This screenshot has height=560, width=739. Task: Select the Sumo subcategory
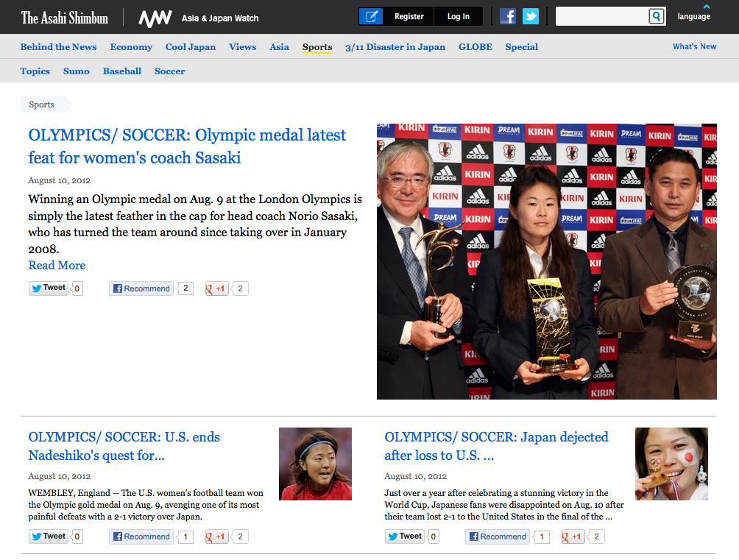point(77,71)
